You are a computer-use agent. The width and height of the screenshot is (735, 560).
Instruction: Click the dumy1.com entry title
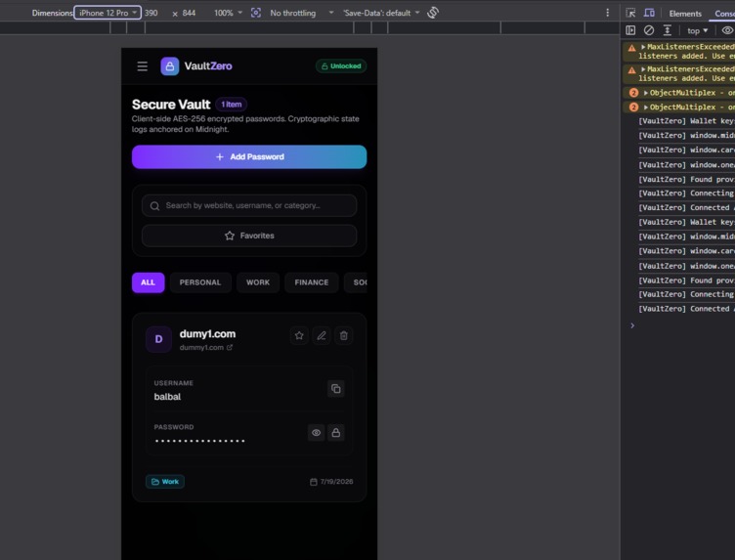207,333
